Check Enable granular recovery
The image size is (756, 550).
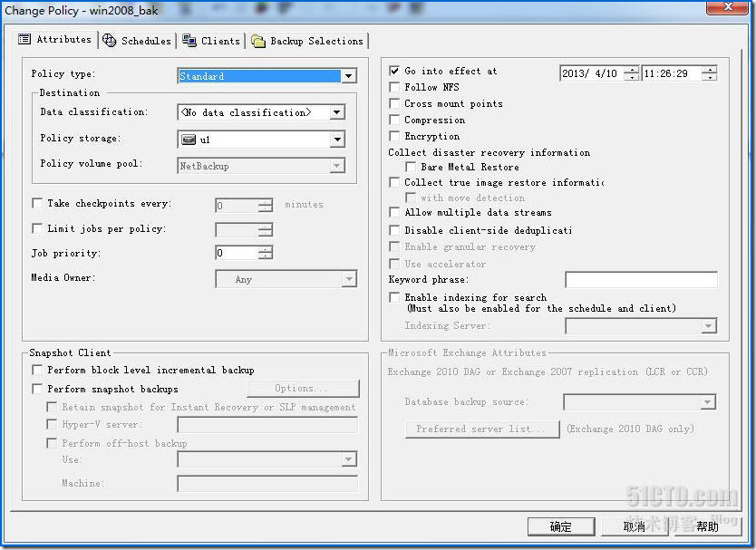(x=394, y=246)
